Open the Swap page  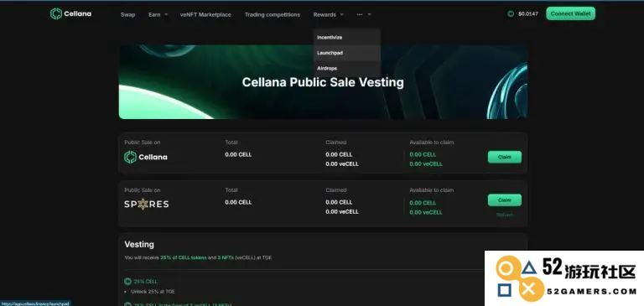(x=127, y=14)
